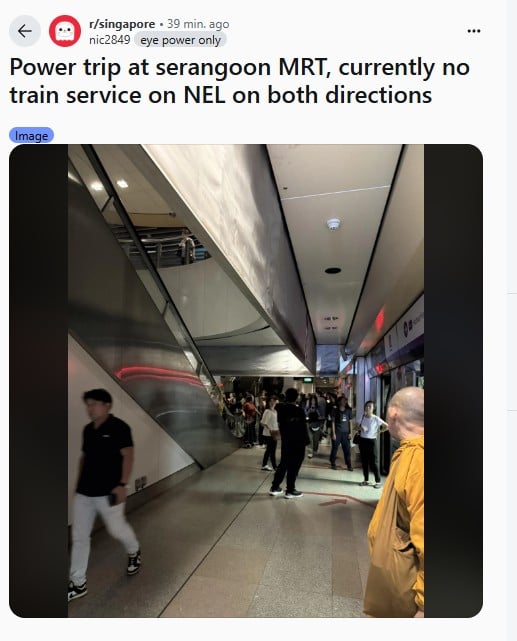This screenshot has width=517, height=641.
Task: Open the r/singapore community avatar
Action: click(x=65, y=31)
